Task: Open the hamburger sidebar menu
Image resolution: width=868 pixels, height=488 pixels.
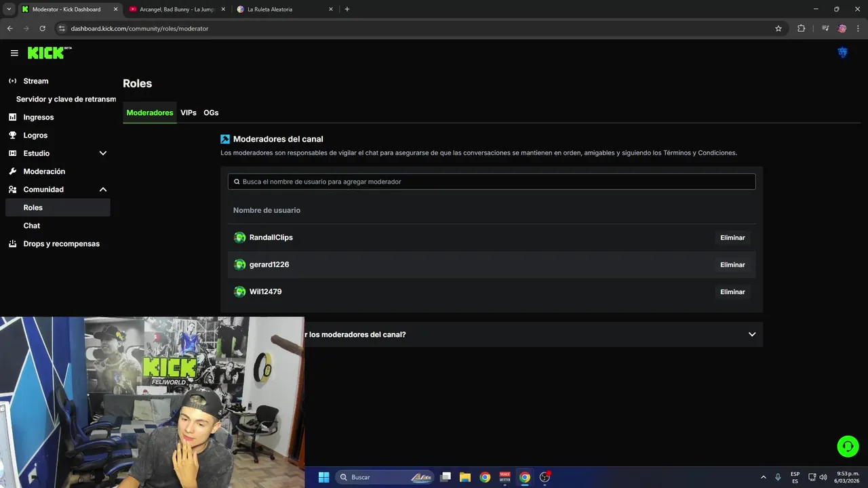Action: [14, 53]
